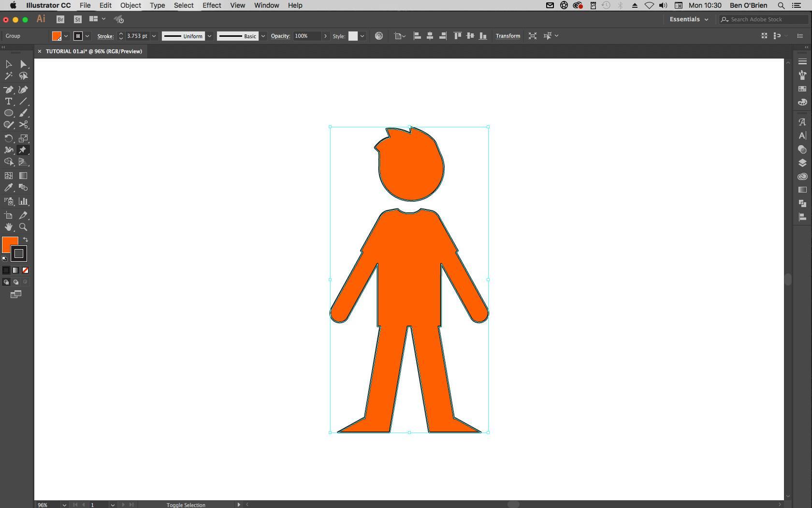Open the Object menu
Viewport: 812px width, 508px height.
130,5
